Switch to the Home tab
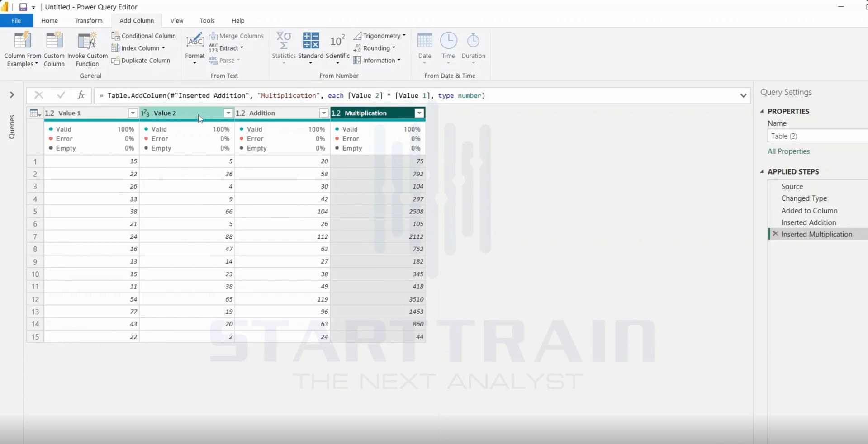Viewport: 868px width, 444px height. coord(49,21)
